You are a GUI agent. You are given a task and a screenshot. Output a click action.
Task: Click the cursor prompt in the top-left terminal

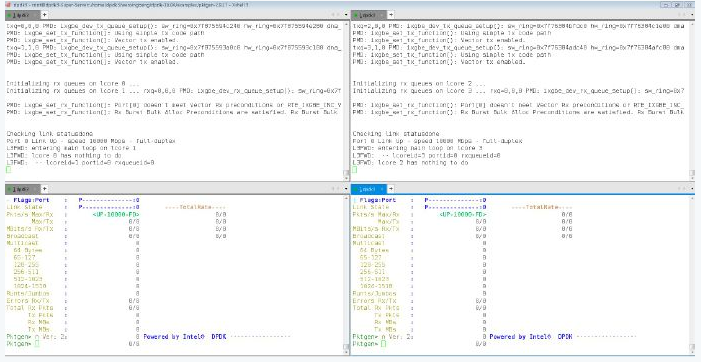(8, 170)
